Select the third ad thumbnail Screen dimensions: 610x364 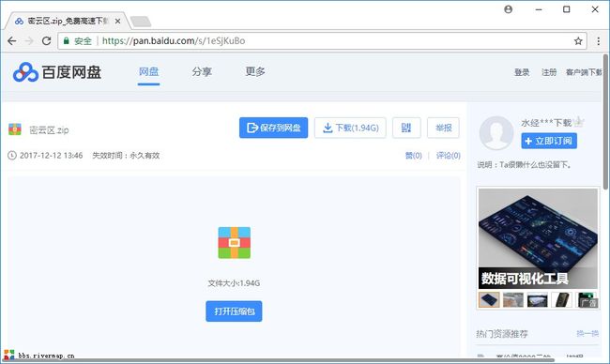[537, 300]
